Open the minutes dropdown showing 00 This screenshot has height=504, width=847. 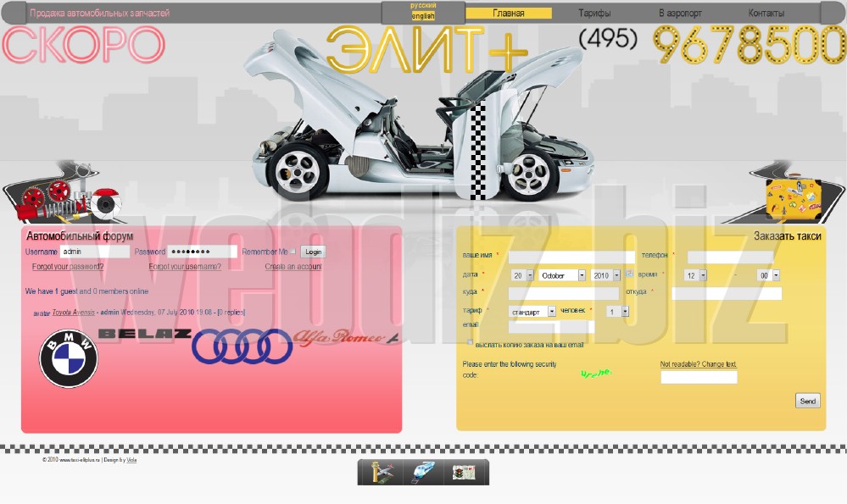768,275
